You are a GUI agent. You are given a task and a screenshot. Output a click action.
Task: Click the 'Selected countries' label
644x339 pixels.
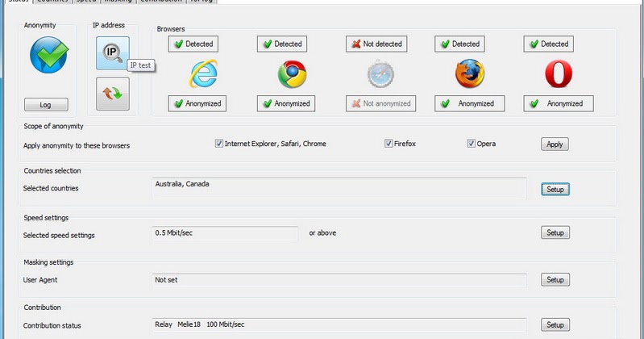51,188
